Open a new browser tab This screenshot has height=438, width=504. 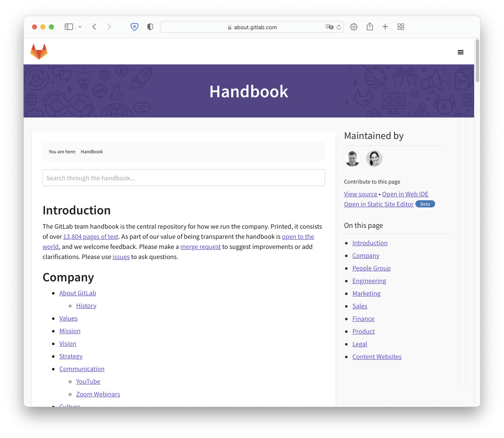[385, 27]
